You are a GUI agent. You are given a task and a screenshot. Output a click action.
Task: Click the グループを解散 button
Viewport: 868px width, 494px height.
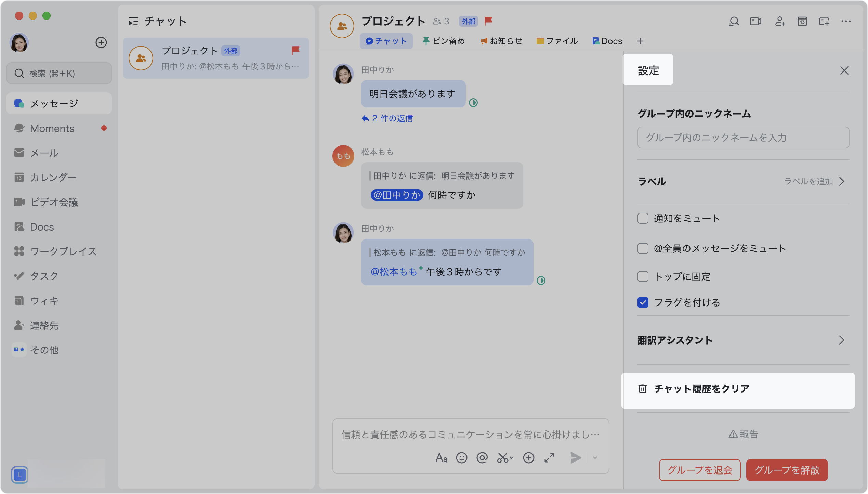click(x=786, y=470)
